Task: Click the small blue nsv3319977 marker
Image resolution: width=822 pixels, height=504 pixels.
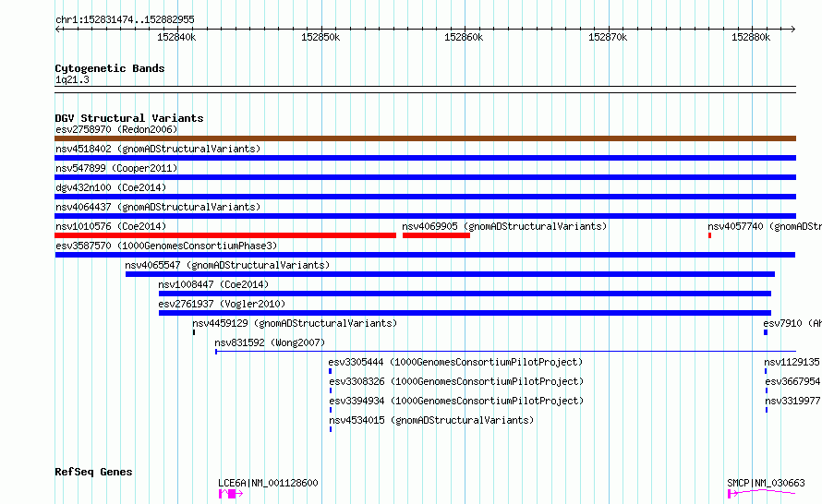Action: point(767,410)
